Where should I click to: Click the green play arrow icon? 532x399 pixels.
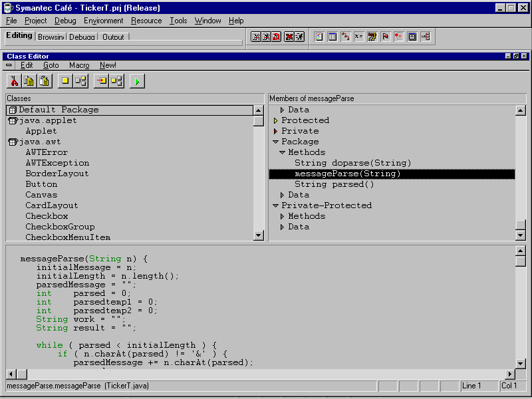(137, 81)
